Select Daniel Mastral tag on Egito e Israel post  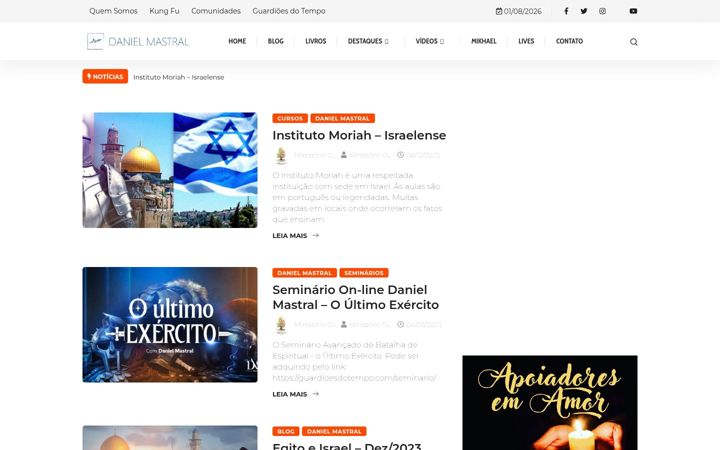[334, 432]
